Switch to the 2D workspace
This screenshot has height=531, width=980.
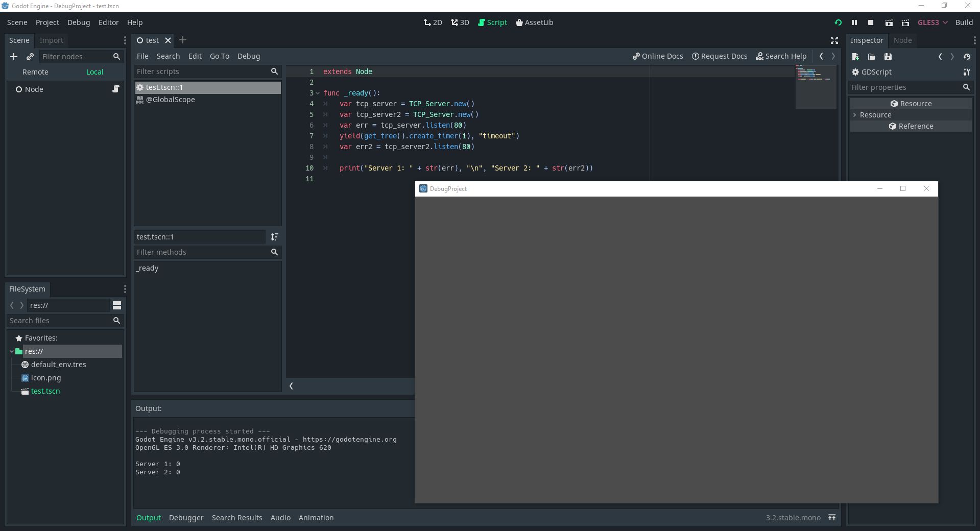pyautogui.click(x=433, y=22)
